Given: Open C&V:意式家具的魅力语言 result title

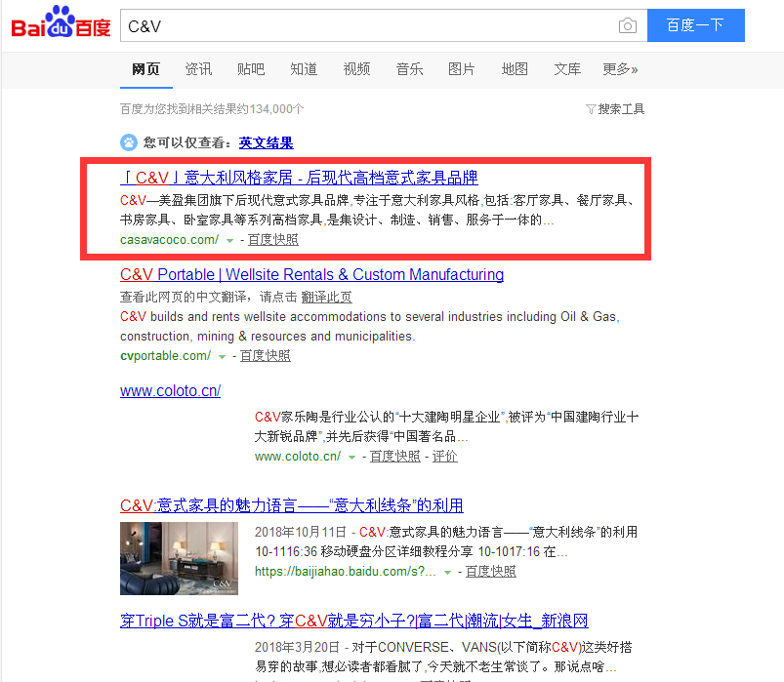Looking at the screenshot, I should click(x=292, y=505).
